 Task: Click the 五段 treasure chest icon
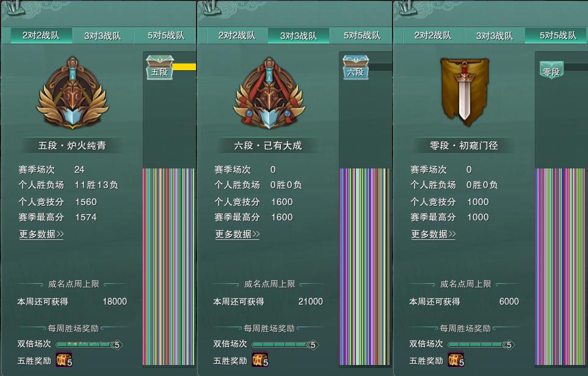(159, 68)
